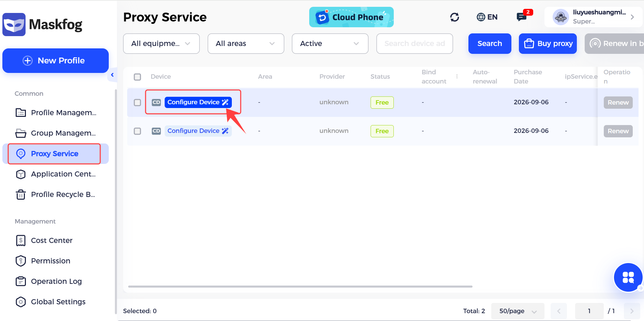Open Application Center in the sidebar
The image size is (644, 321).
56,174
